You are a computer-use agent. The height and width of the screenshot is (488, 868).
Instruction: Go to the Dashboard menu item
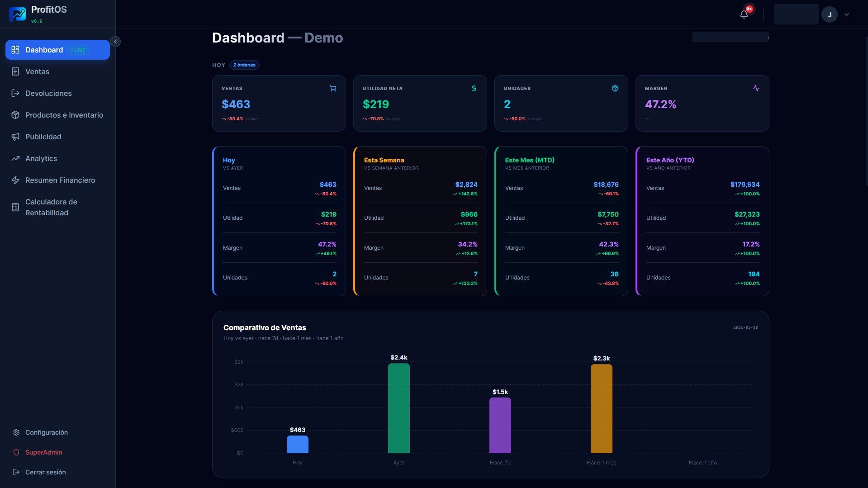pos(57,50)
